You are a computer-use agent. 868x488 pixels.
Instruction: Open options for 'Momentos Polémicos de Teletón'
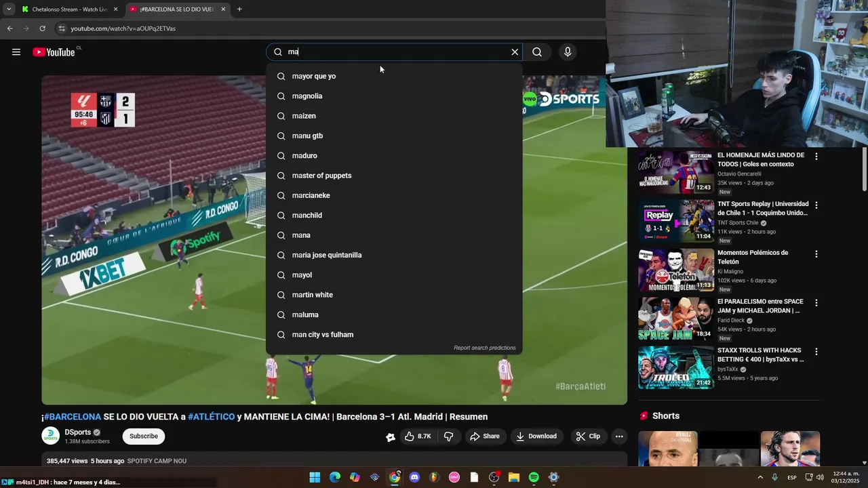pos(816,254)
